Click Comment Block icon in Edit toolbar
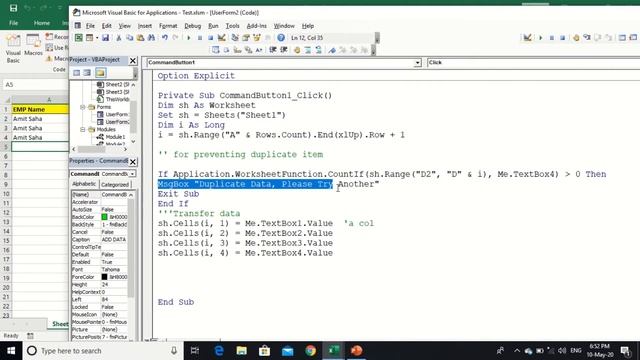640x360 pixels. tap(308, 50)
